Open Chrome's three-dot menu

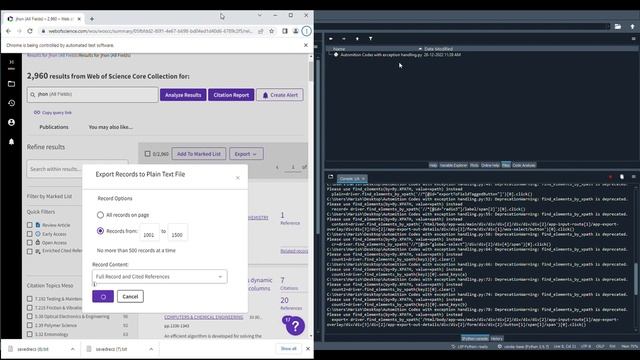(306, 31)
